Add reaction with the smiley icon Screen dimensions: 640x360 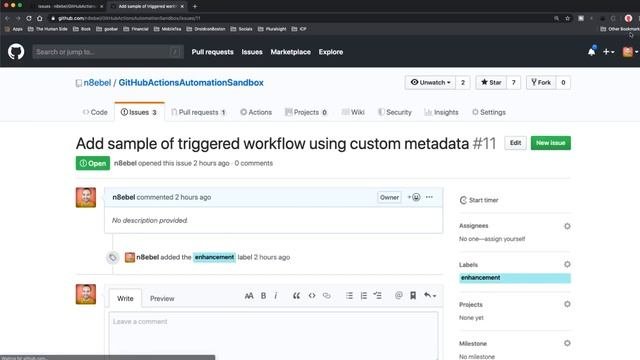coord(414,197)
